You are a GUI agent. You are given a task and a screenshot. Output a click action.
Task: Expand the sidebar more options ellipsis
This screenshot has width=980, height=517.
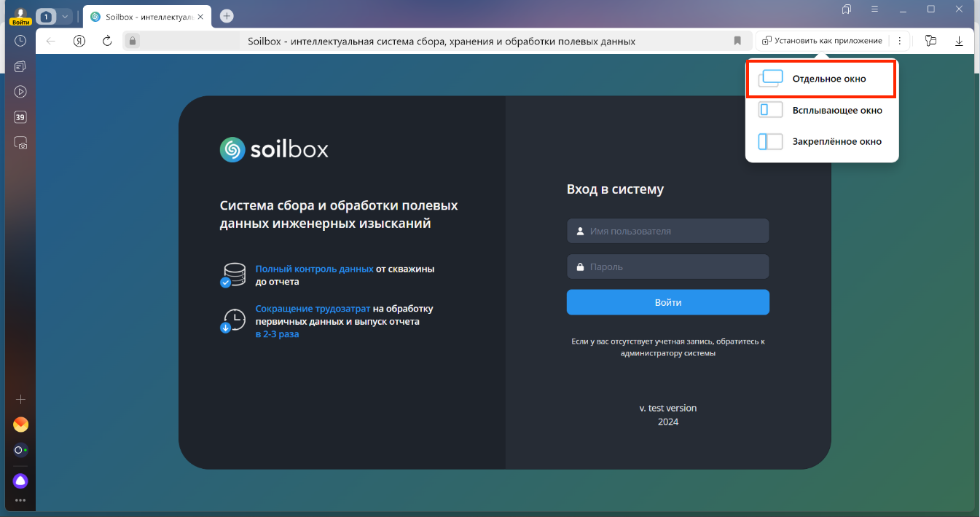pyautogui.click(x=20, y=500)
